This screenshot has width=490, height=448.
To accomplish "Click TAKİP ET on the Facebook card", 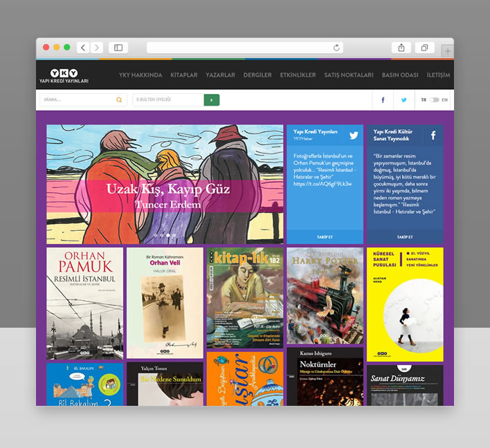I will click(x=405, y=237).
